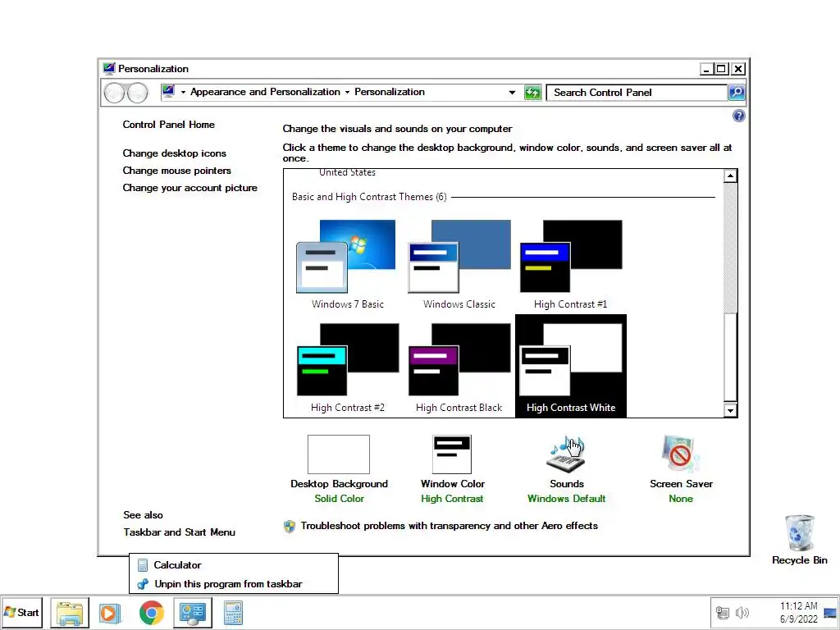Screen dimensions: 840x630
Task: Select the High Contrast White theme
Action: 571,366
